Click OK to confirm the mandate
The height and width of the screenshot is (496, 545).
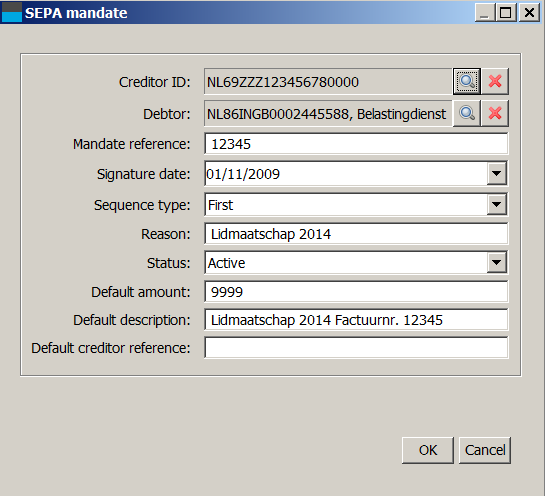coord(428,450)
